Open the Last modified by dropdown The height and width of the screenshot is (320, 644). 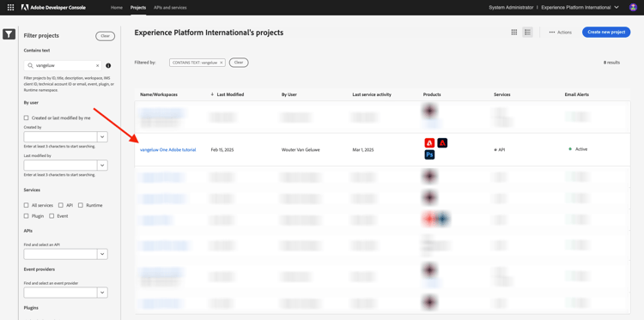(102, 165)
